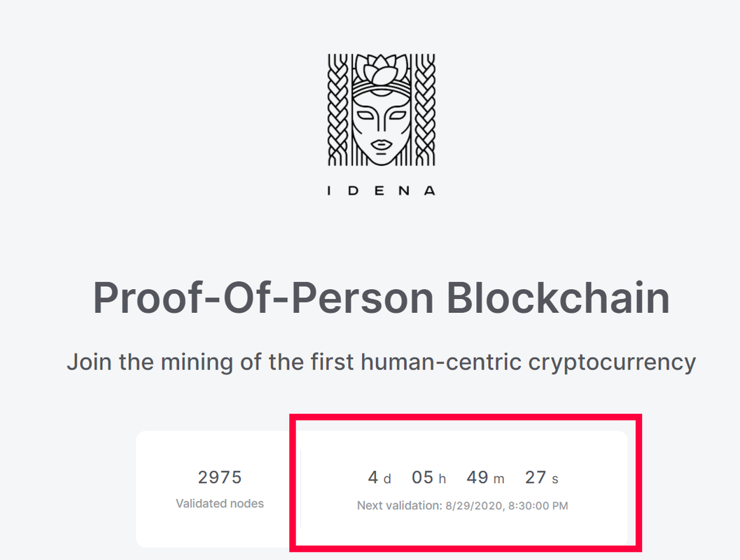Click the IDENA wordmark under the logo
This screenshot has width=740, height=560.
click(382, 190)
